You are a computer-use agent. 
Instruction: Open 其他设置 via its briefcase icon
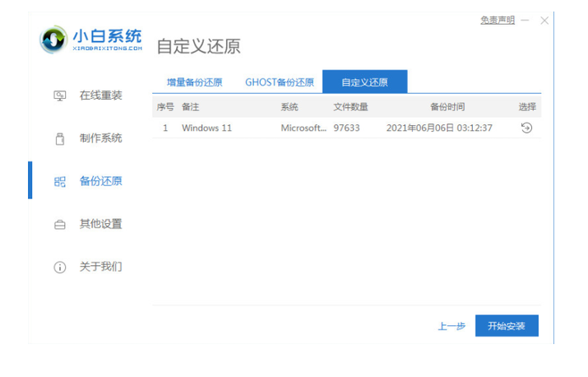click(x=59, y=224)
